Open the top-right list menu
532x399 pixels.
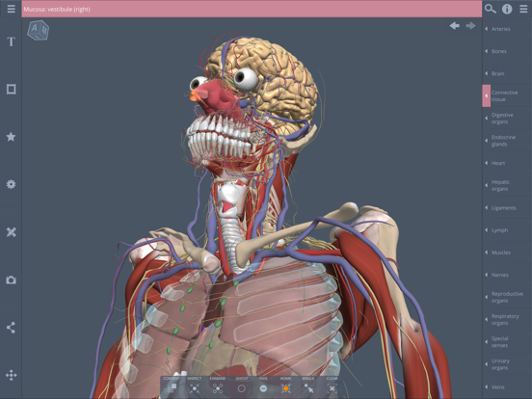point(523,9)
